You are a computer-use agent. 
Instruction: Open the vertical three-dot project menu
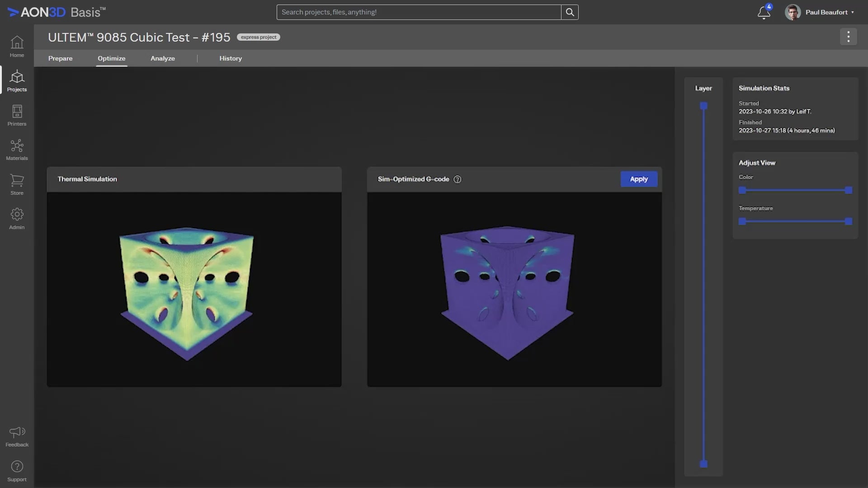[x=849, y=37]
